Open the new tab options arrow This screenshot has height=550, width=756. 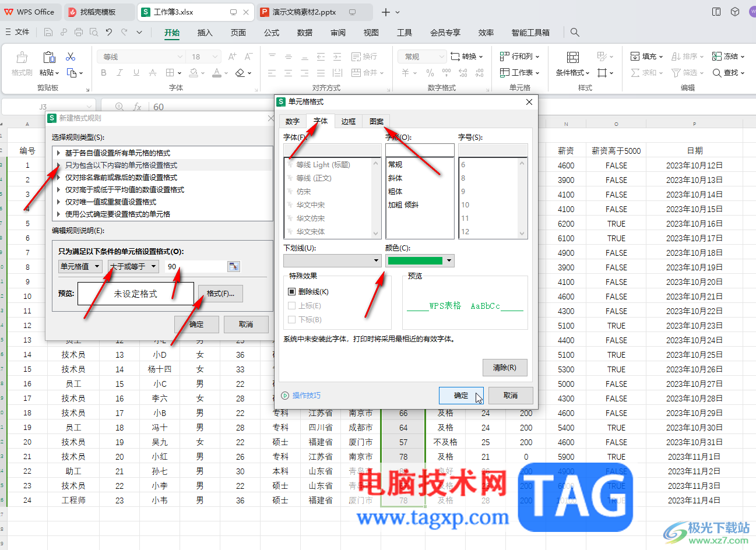click(398, 12)
